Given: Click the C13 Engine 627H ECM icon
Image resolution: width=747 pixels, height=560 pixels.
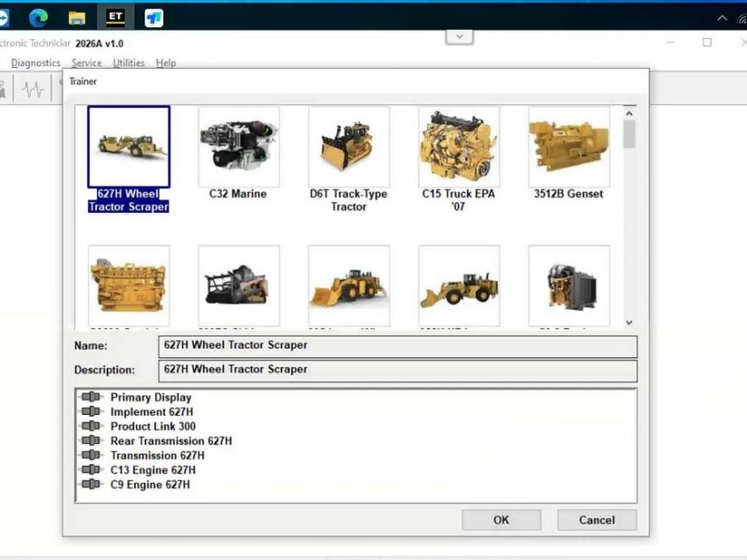Looking at the screenshot, I should [91, 469].
